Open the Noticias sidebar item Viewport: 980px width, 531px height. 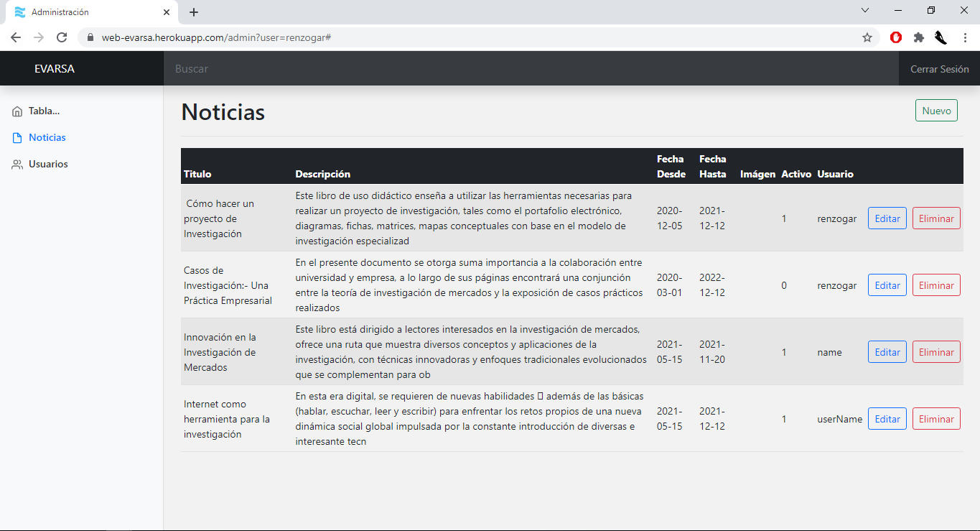pyautogui.click(x=47, y=137)
